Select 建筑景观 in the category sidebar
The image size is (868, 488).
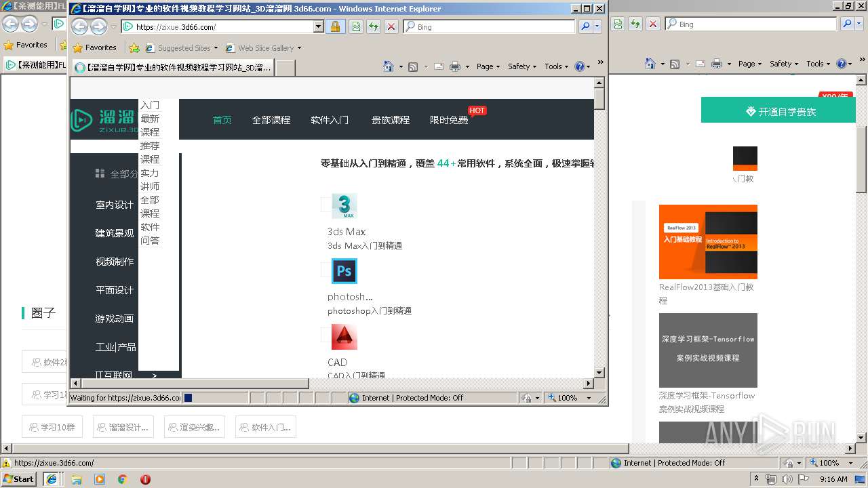click(115, 233)
